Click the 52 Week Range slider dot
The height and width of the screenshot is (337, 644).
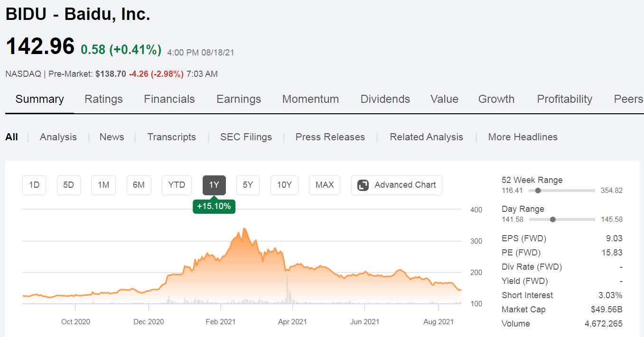[538, 191]
